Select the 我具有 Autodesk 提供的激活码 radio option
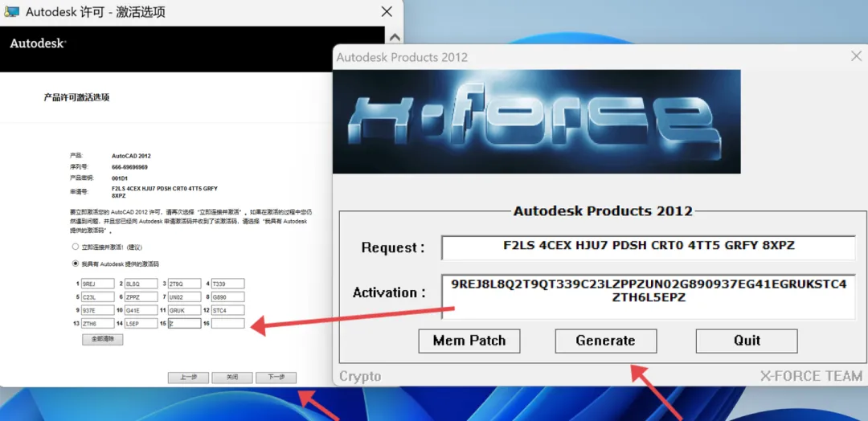The width and height of the screenshot is (868, 421). coord(76,264)
